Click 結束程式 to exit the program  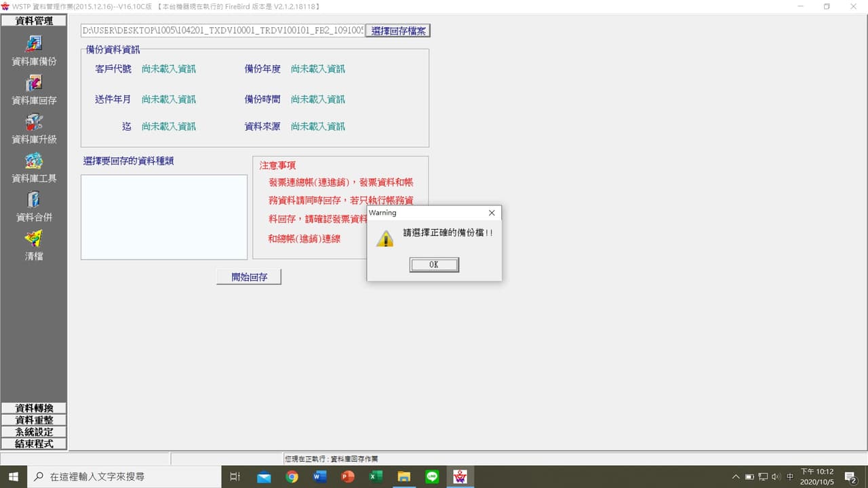click(33, 443)
